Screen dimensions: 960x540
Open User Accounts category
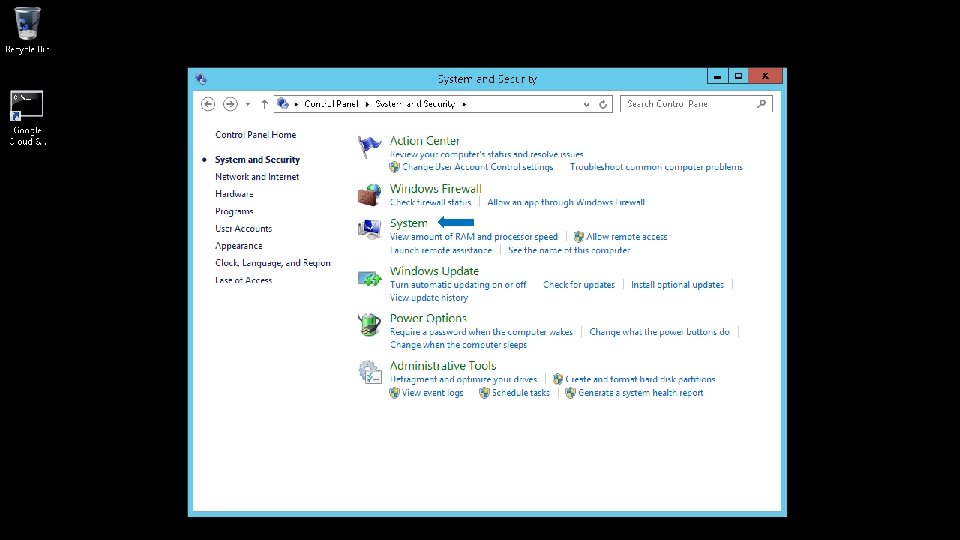tap(243, 228)
